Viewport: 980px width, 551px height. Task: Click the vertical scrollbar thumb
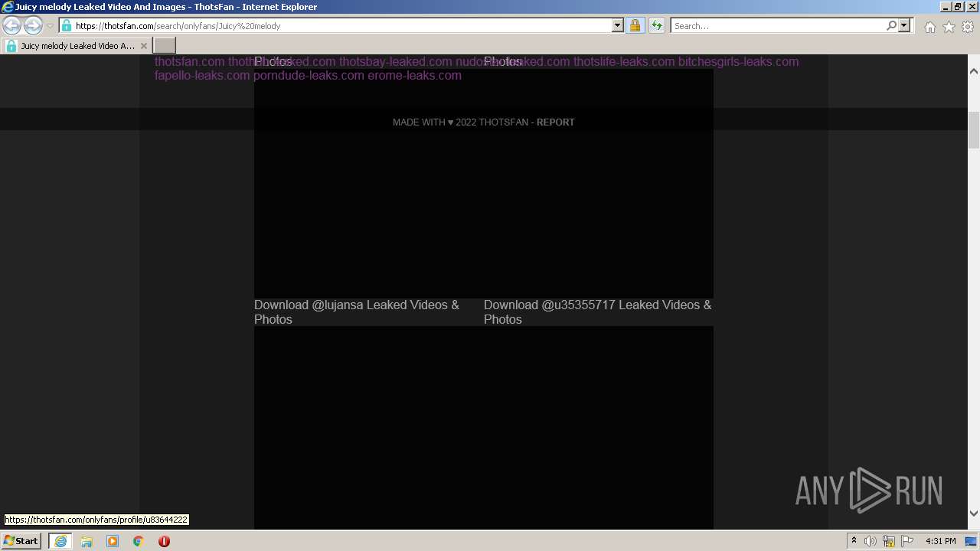tap(974, 130)
